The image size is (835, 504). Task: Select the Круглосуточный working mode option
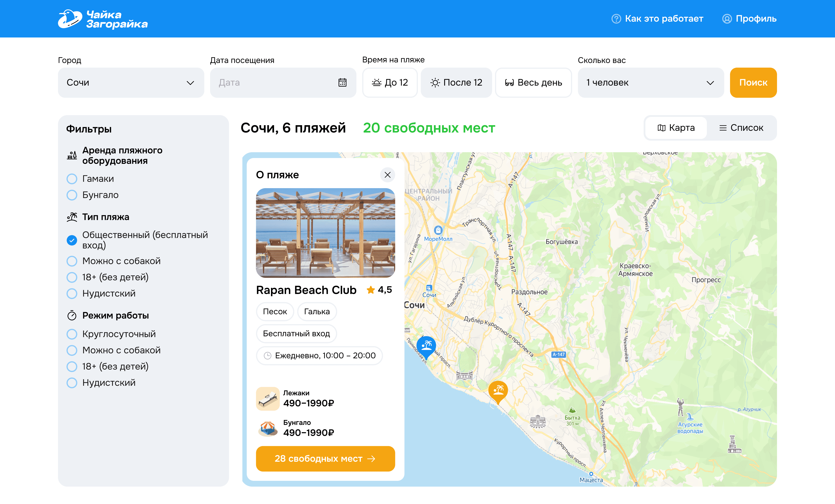pyautogui.click(x=72, y=334)
